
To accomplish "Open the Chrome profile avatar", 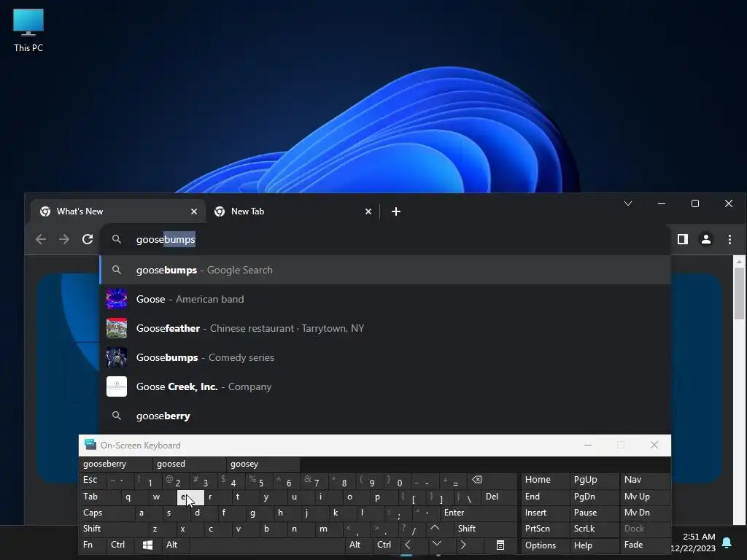I will click(706, 239).
